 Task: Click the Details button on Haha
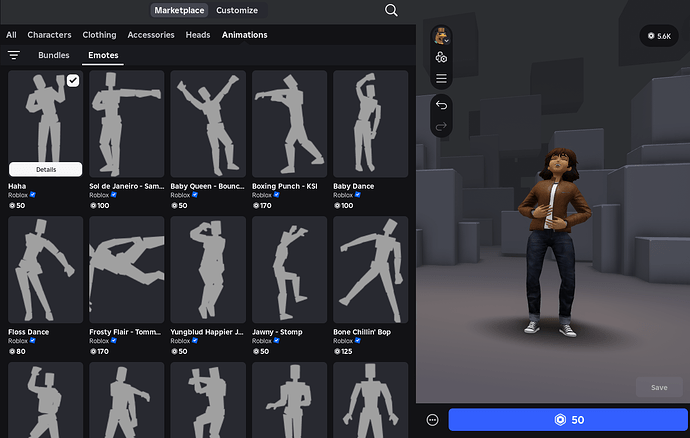click(x=46, y=170)
